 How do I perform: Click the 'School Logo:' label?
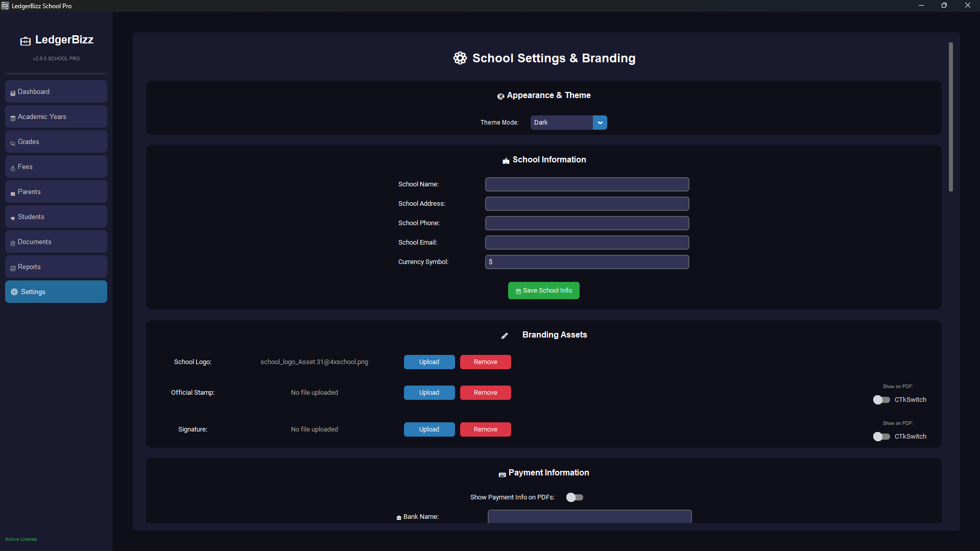(x=193, y=362)
